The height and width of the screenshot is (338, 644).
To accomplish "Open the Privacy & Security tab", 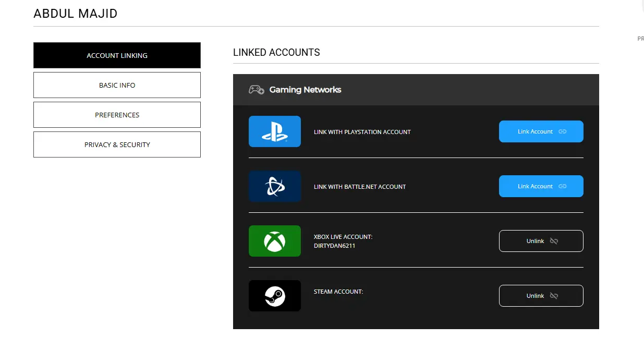I will 117,144.
